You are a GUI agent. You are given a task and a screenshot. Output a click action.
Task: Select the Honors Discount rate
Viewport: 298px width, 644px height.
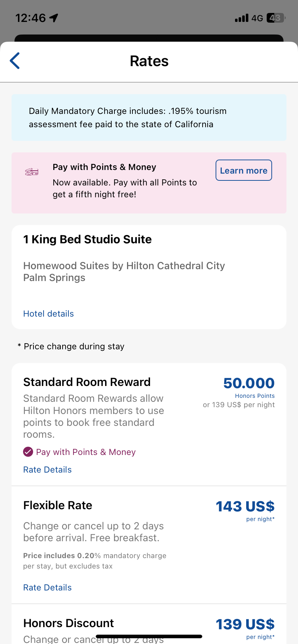tap(69, 623)
